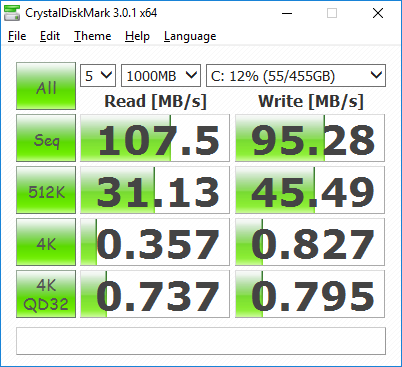
Task: Open the File menu
Action: (x=17, y=36)
